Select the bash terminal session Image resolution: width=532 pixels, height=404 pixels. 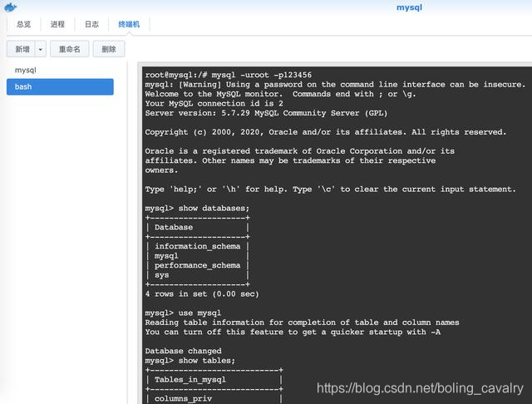60,86
